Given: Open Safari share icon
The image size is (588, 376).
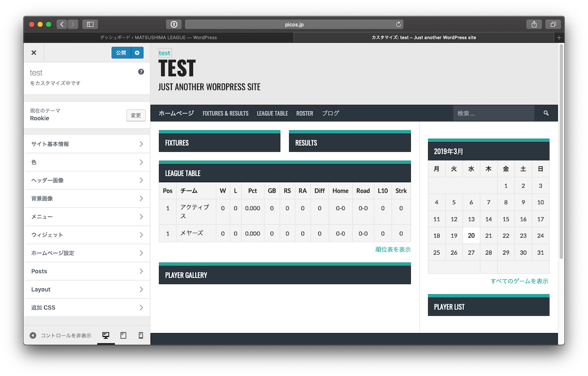Looking at the screenshot, I should pyautogui.click(x=534, y=24).
